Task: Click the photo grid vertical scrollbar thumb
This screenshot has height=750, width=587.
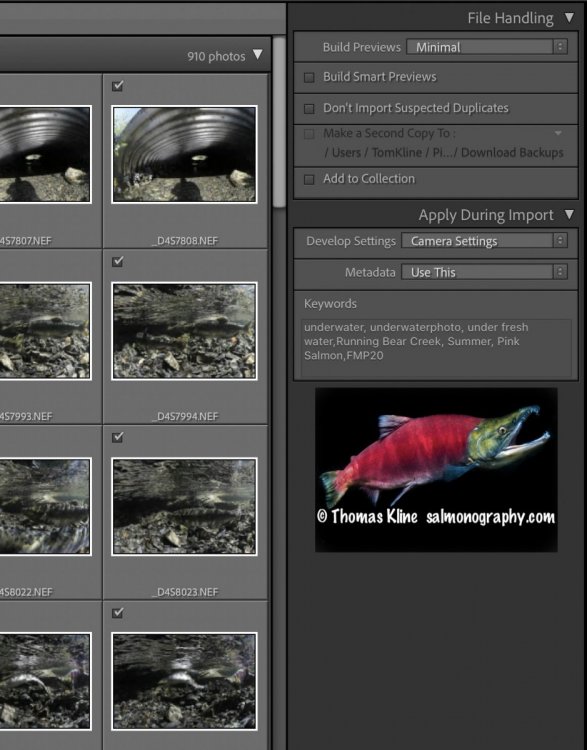Action: [278, 123]
